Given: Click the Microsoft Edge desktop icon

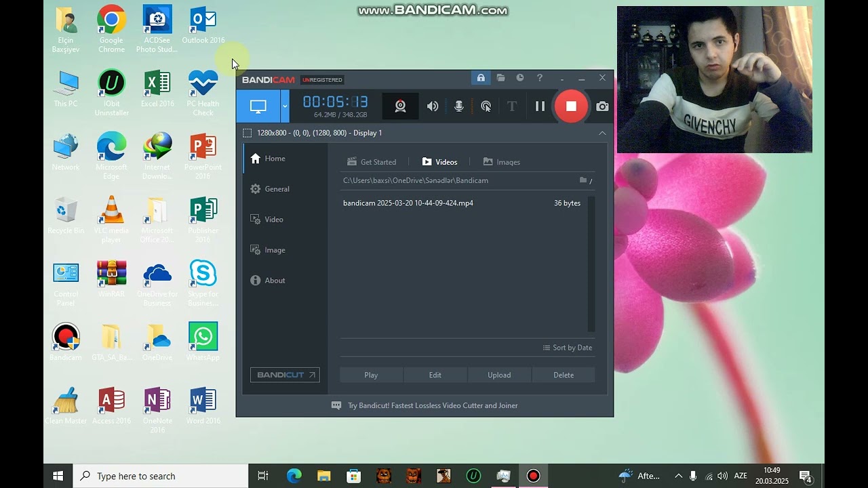Looking at the screenshot, I should (x=111, y=157).
